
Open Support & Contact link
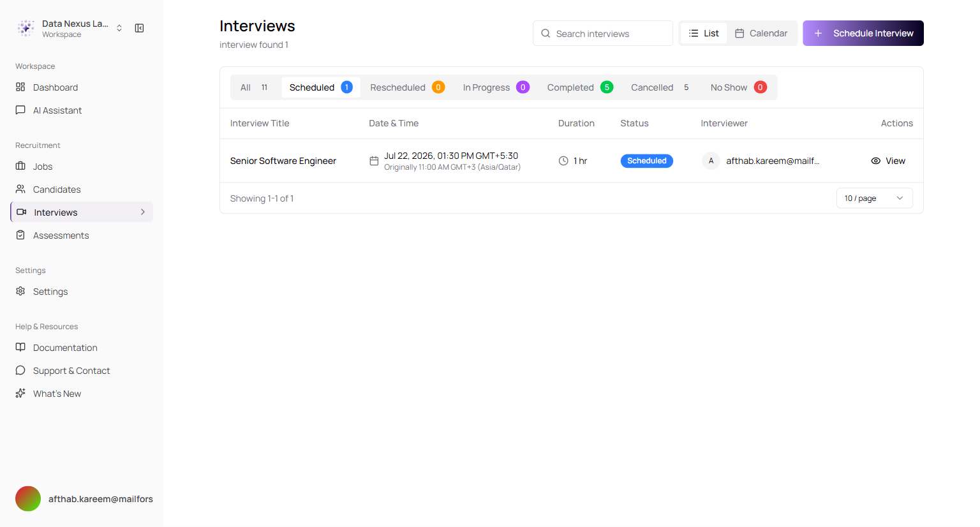tap(82, 370)
